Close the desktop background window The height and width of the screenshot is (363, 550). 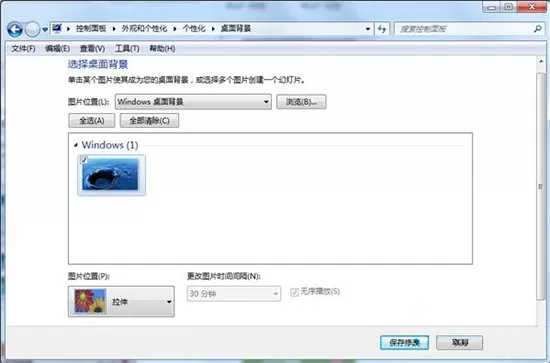(x=532, y=7)
